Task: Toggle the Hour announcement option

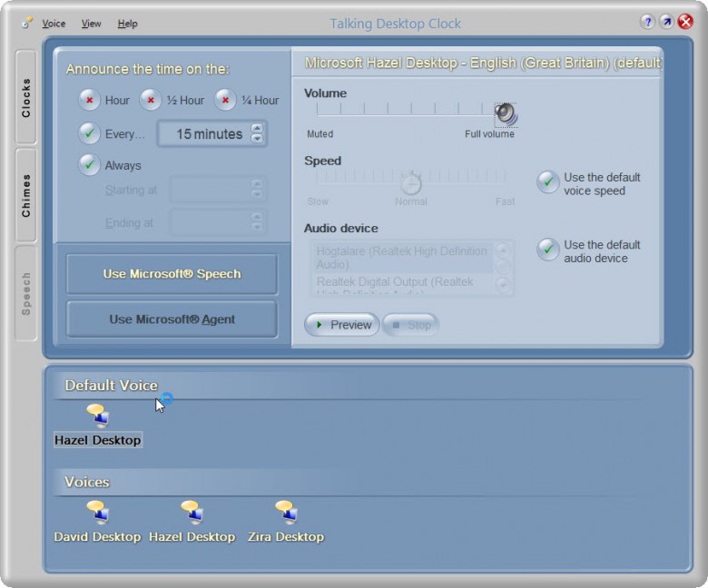Action: click(89, 100)
